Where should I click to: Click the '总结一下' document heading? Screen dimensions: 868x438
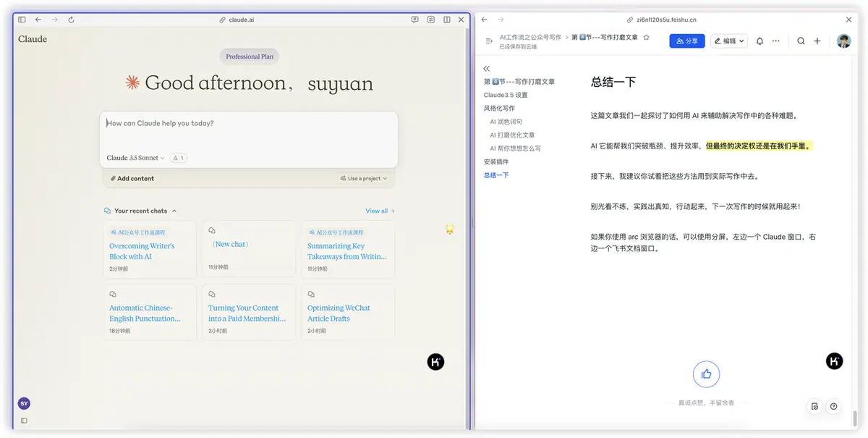point(613,82)
